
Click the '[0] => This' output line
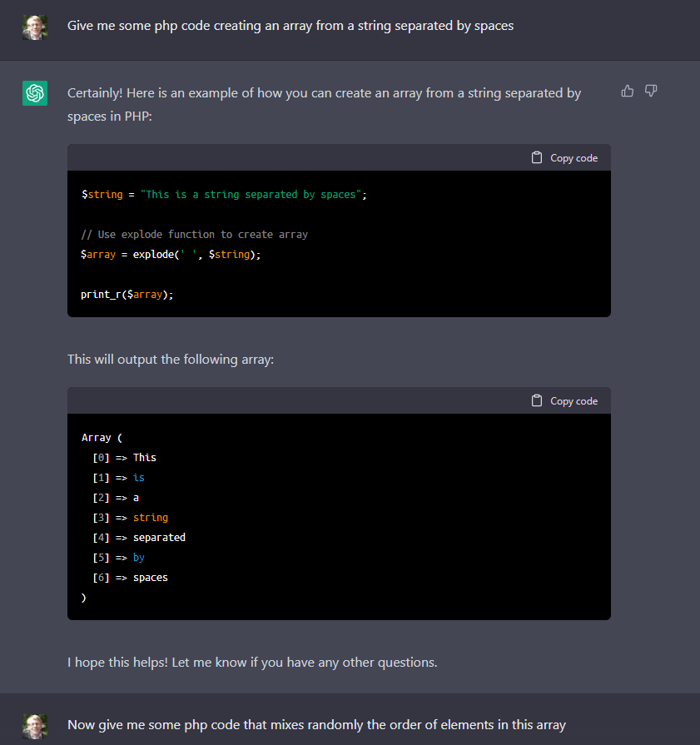coord(125,457)
